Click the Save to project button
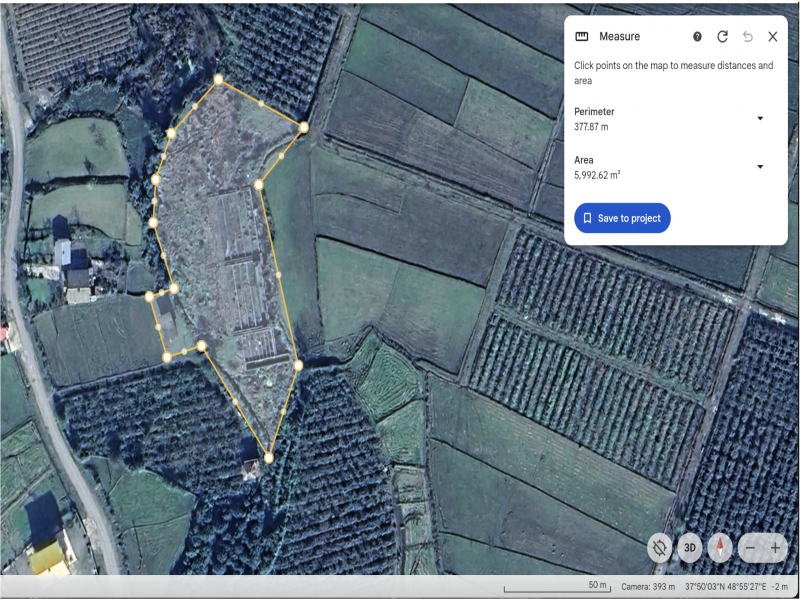 click(x=621, y=218)
